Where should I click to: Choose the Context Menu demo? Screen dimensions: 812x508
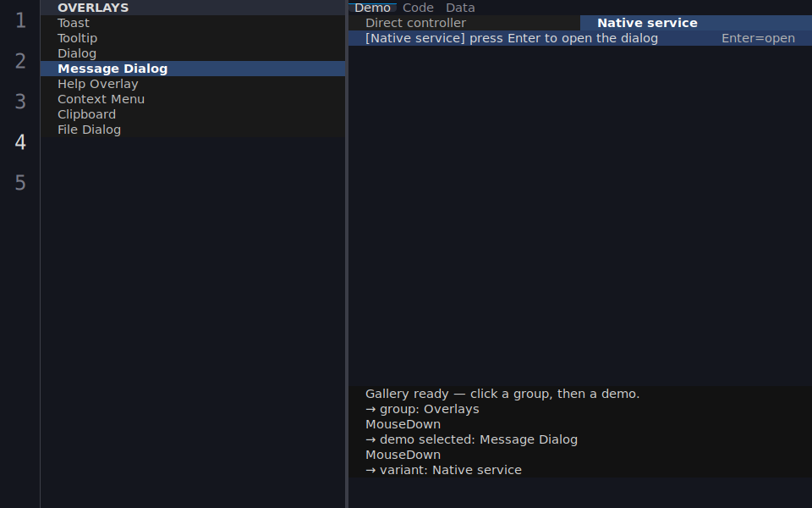coord(193,99)
